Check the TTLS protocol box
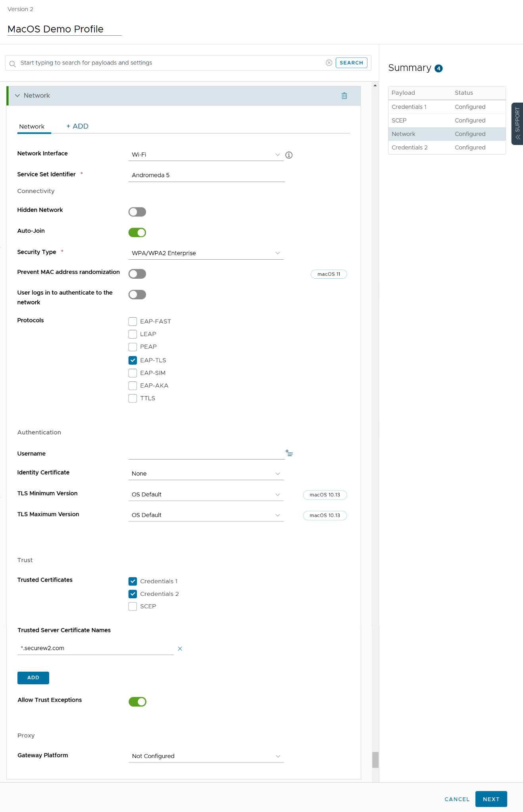The image size is (523, 812). 133,398
